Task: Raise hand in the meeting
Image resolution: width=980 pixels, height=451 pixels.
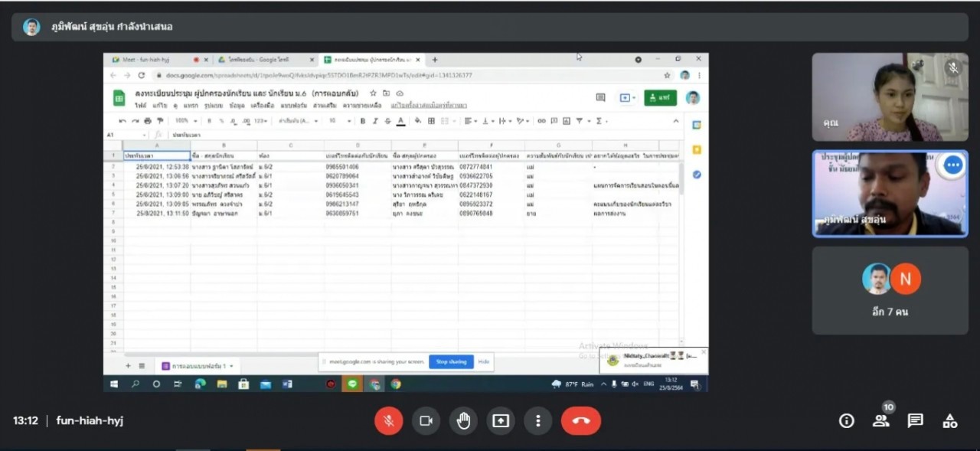Action: pyautogui.click(x=463, y=420)
